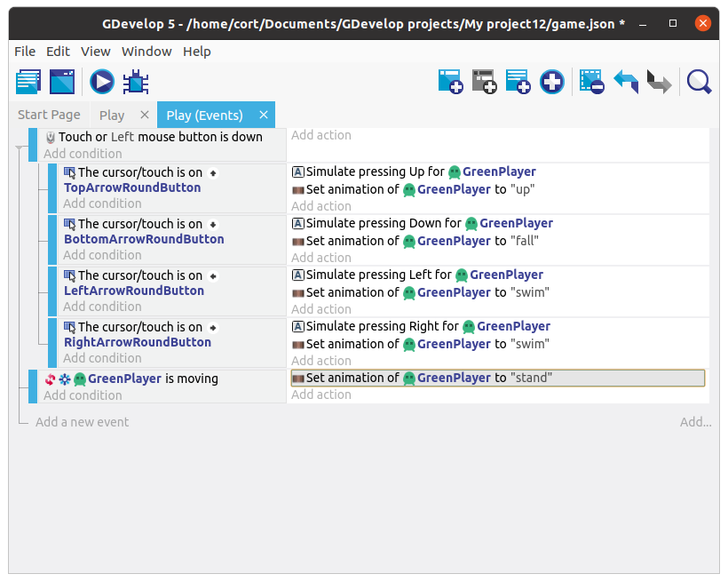This screenshot has width=728, height=582.
Task: Click the LeftArrowRoundButton object name
Action: point(134,291)
